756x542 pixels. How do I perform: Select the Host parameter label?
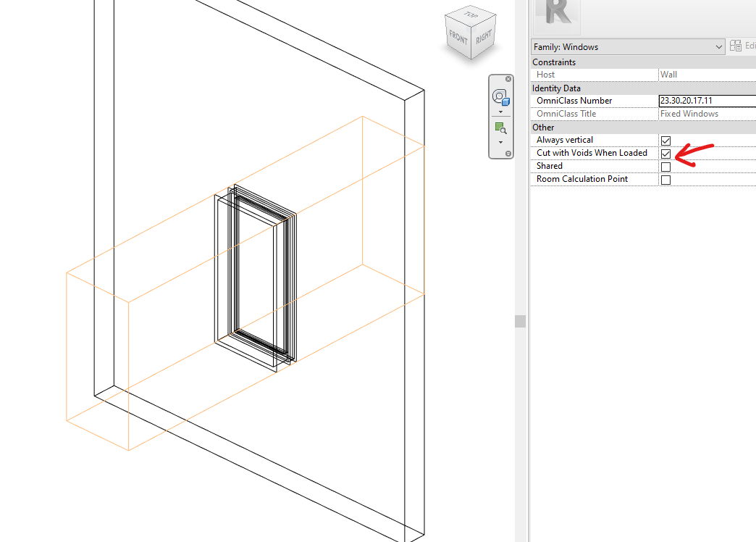tap(545, 75)
